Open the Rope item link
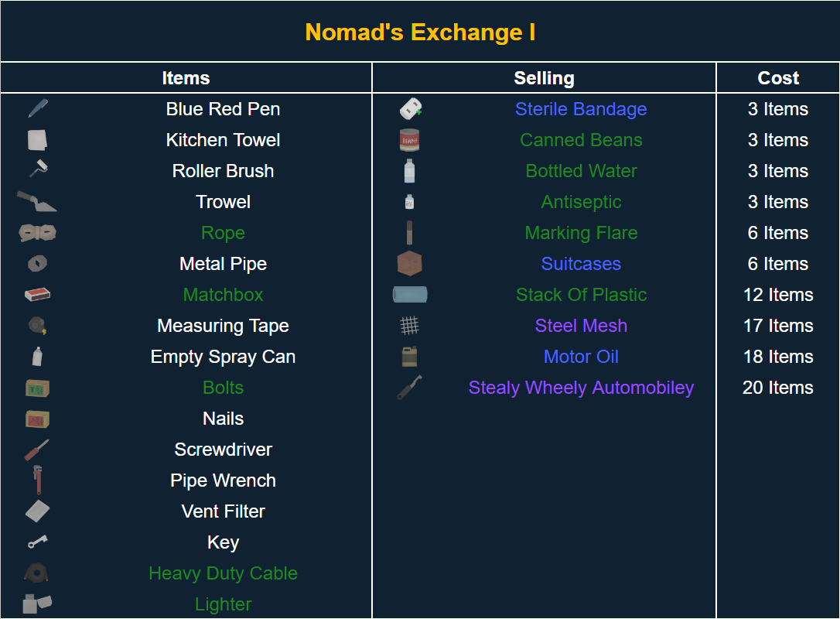 [223, 233]
